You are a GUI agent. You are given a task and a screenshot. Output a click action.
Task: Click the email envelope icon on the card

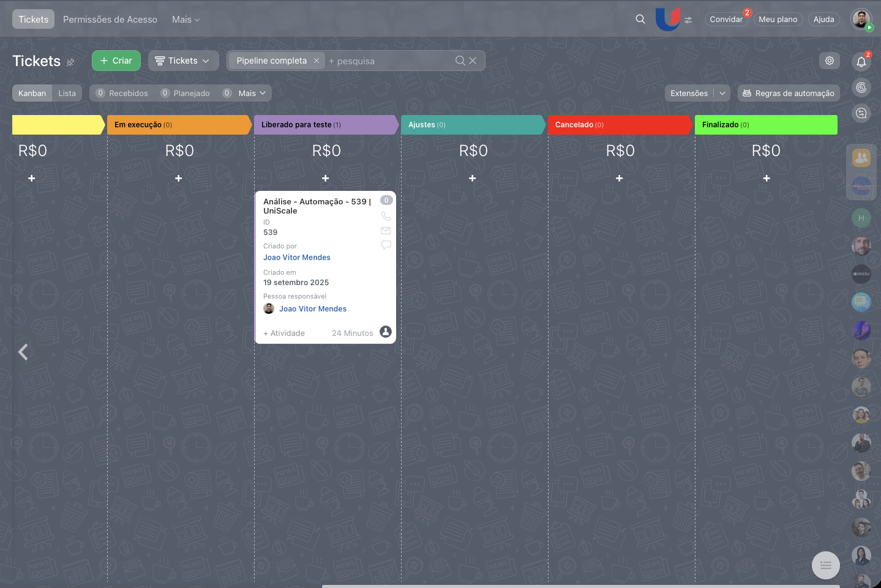tap(386, 231)
